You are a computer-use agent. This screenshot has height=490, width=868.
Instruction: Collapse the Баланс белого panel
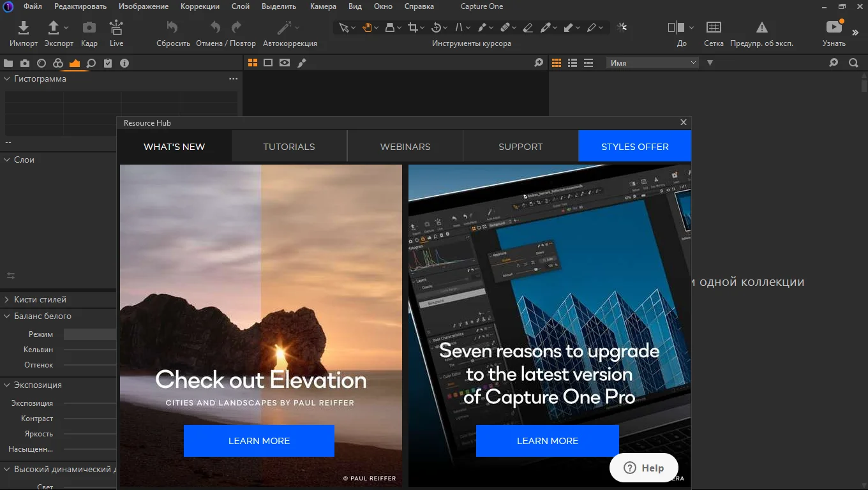point(7,316)
